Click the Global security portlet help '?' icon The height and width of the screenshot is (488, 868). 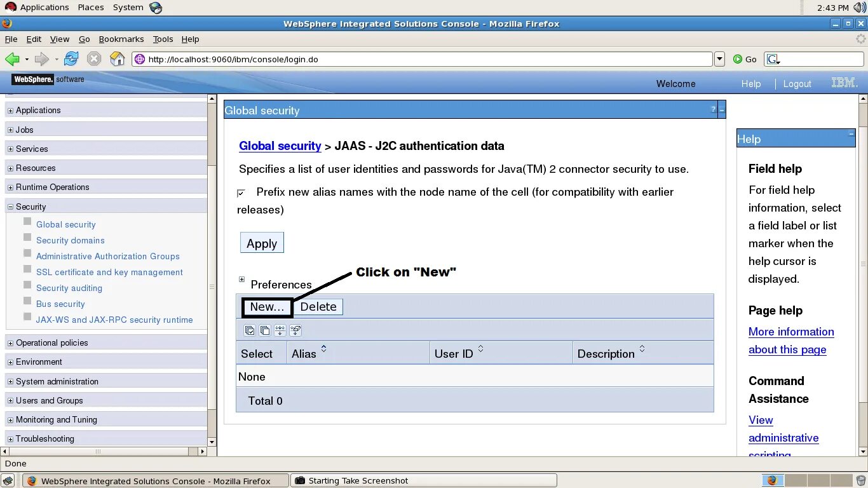point(713,109)
